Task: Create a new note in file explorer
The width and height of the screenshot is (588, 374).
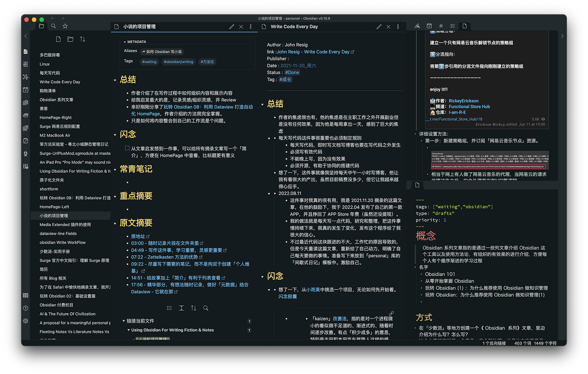Action: (x=58, y=39)
